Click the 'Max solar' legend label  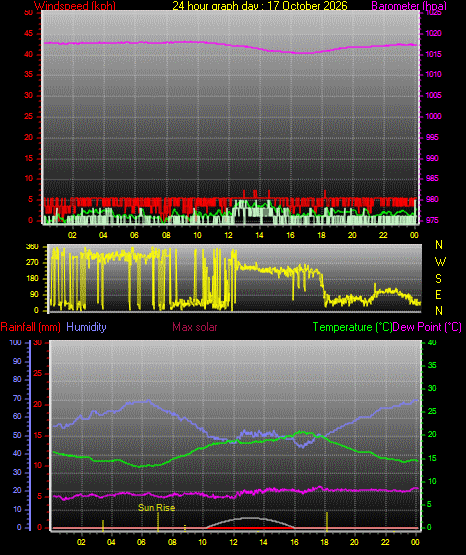click(x=195, y=327)
